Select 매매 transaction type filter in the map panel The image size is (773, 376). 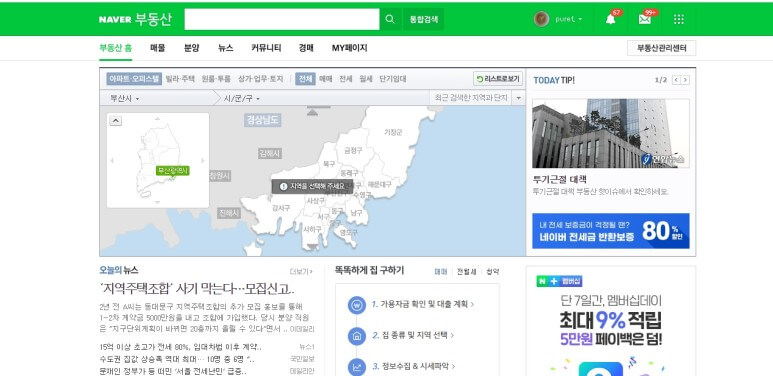pyautogui.click(x=325, y=79)
